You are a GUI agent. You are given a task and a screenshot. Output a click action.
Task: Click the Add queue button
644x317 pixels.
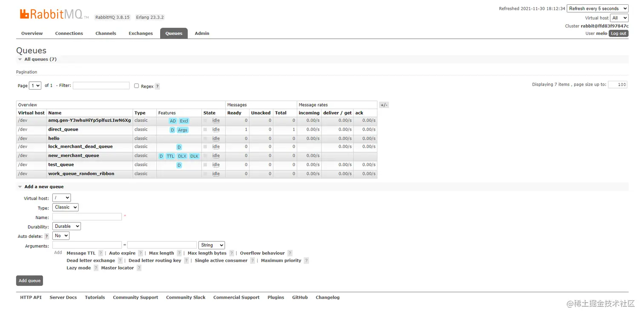tap(29, 281)
